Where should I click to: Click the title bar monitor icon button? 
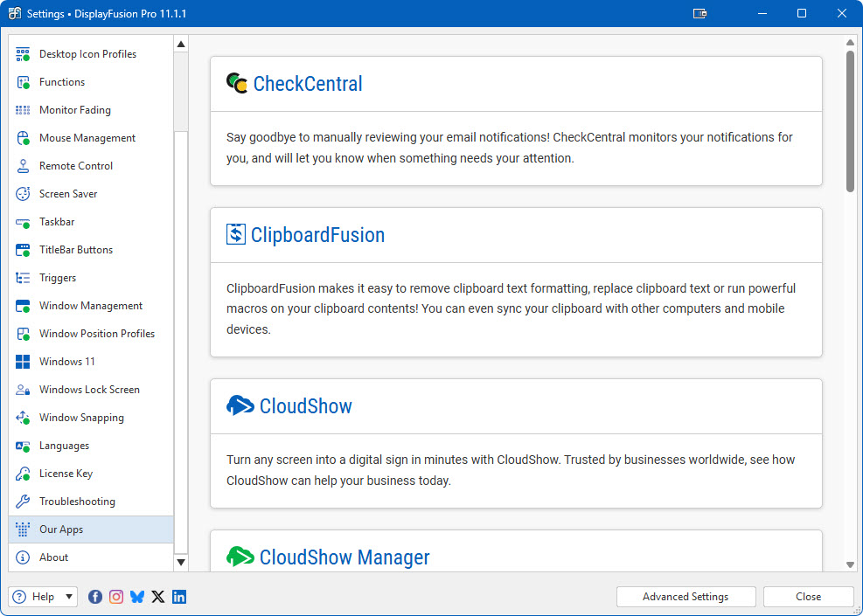699,13
